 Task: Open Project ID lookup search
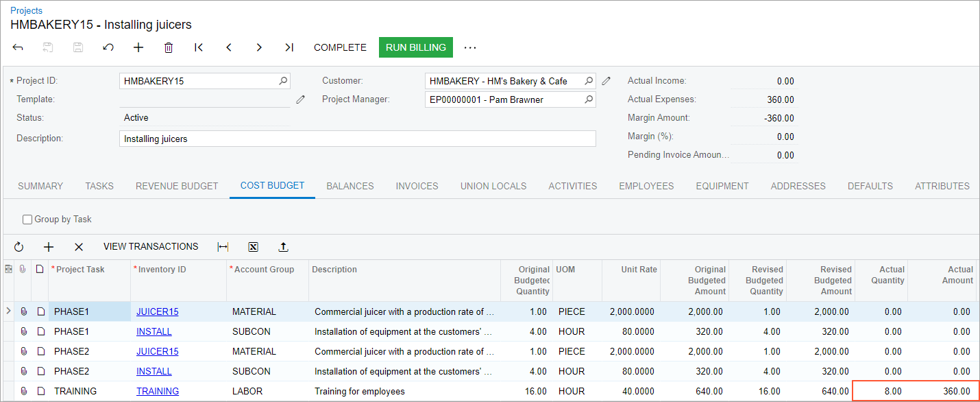[283, 81]
